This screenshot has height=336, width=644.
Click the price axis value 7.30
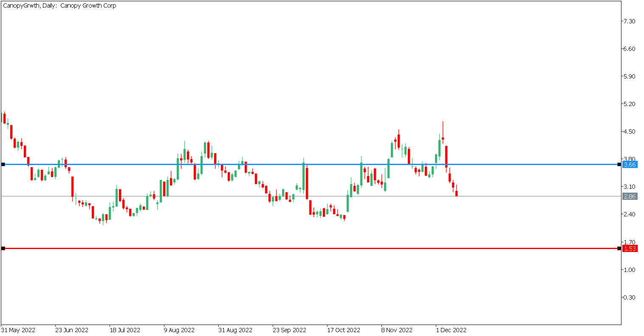pos(629,21)
